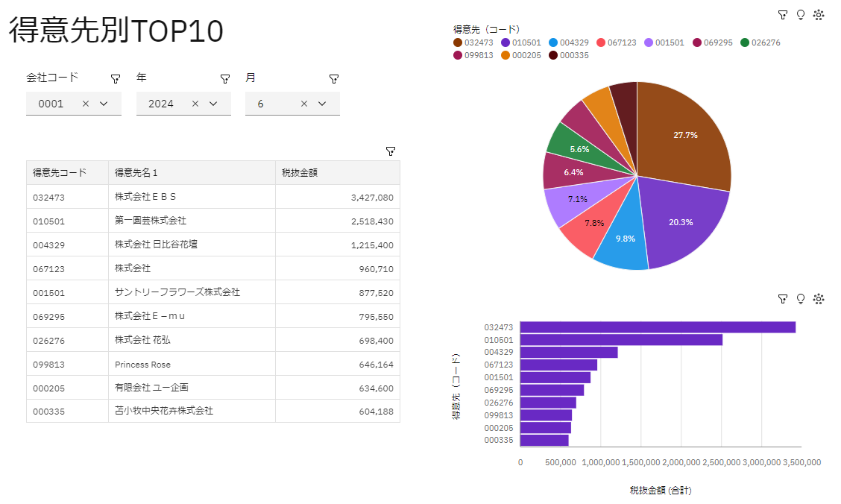Open the bar chart's gear settings icon
Screen dimensions: 841x504
tap(819, 299)
